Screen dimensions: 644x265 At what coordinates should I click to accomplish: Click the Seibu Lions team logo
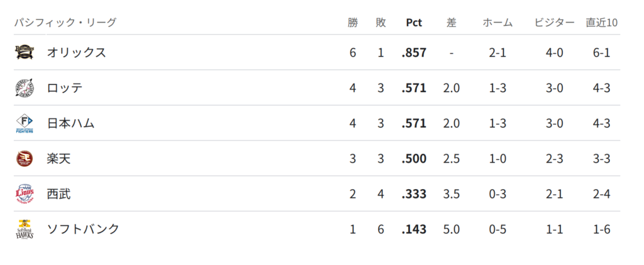(x=24, y=194)
